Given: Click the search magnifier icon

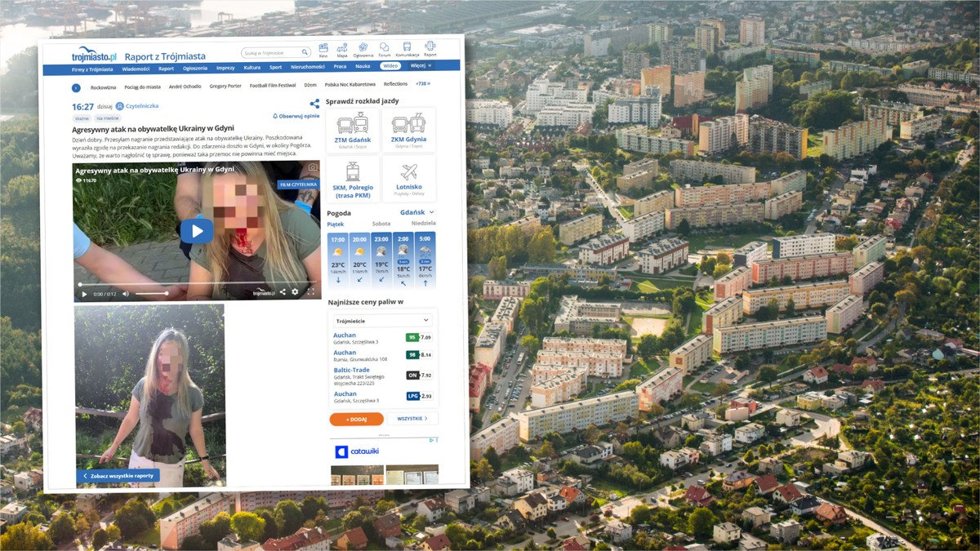Looking at the screenshot, I should coord(305,52).
